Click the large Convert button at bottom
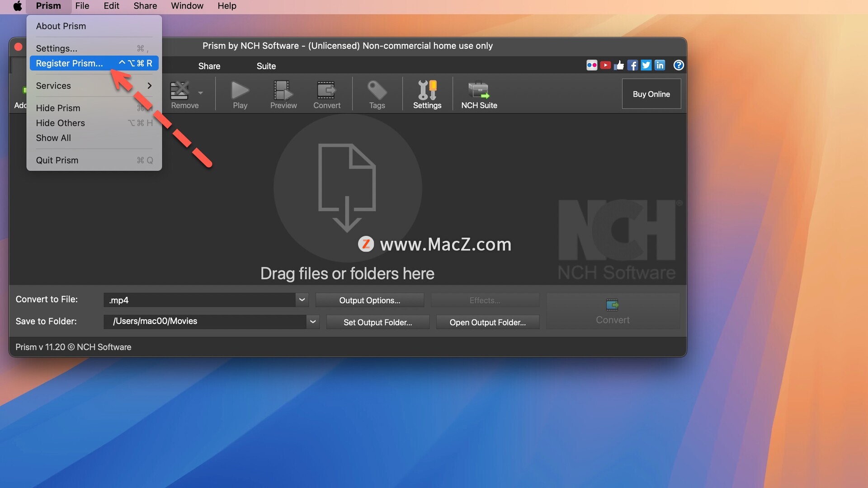The height and width of the screenshot is (488, 868). tap(613, 311)
